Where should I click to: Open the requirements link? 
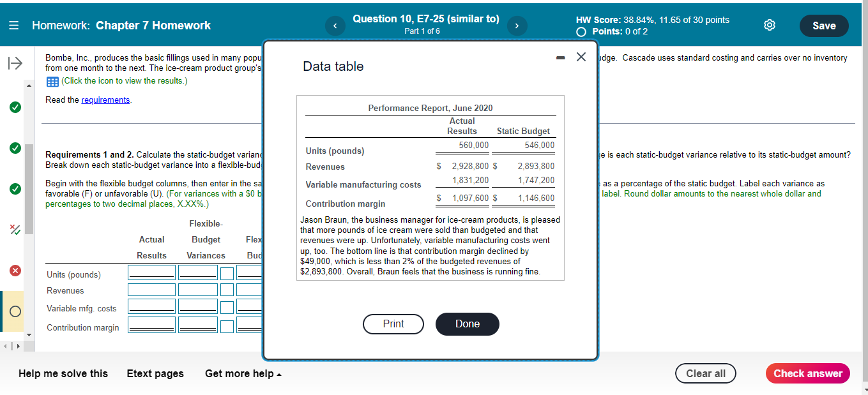pyautogui.click(x=106, y=100)
